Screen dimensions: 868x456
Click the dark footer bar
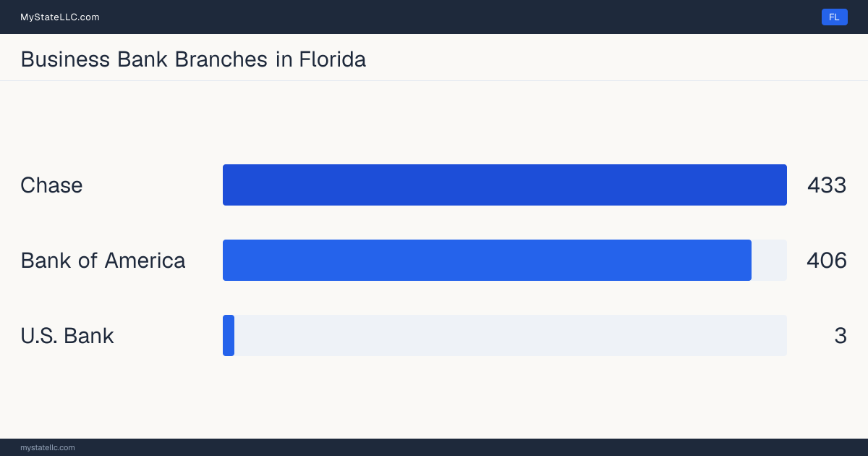[434, 447]
